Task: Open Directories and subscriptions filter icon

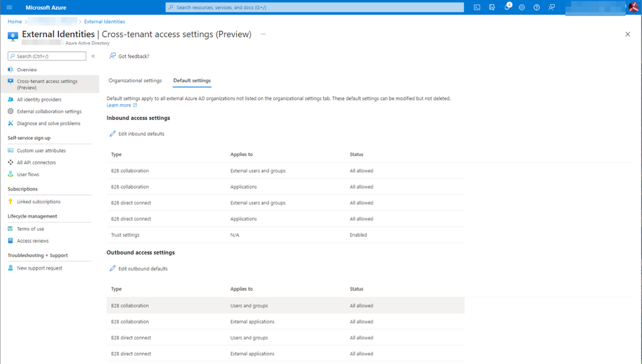Action: (492, 7)
